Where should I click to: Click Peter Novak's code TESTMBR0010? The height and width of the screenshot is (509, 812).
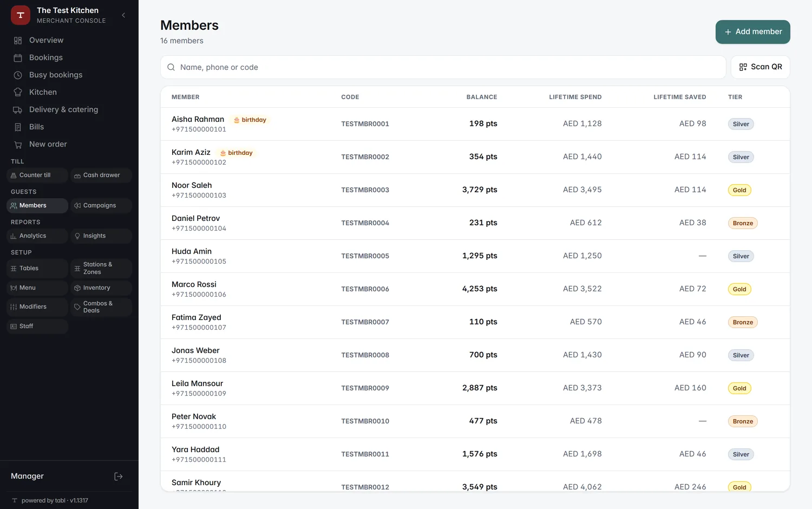pos(365,421)
